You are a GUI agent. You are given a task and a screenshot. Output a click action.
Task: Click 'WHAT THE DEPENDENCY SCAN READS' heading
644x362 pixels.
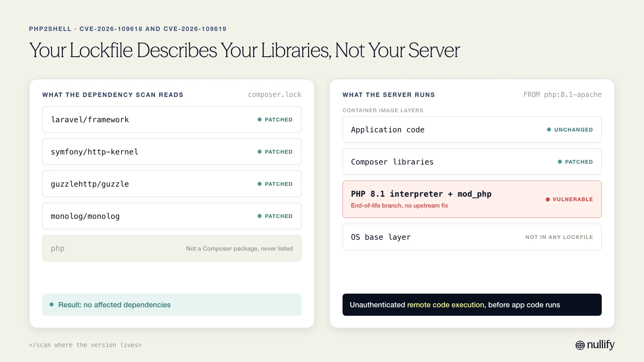click(113, 95)
